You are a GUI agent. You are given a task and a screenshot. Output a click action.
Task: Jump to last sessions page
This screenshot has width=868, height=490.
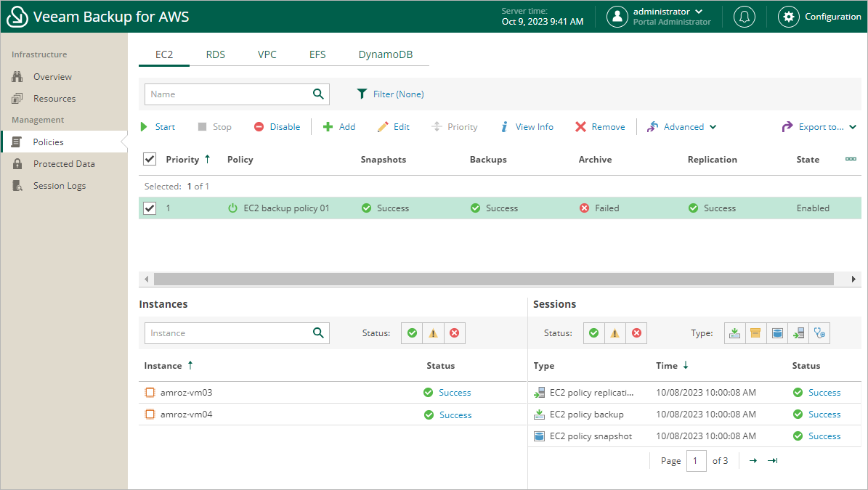773,461
